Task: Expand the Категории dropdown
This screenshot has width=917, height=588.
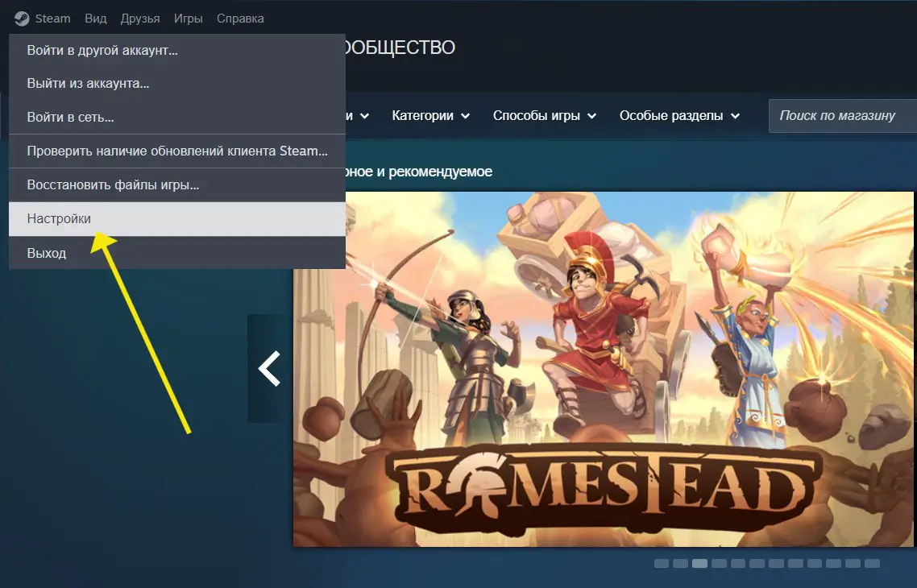Action: tap(431, 116)
